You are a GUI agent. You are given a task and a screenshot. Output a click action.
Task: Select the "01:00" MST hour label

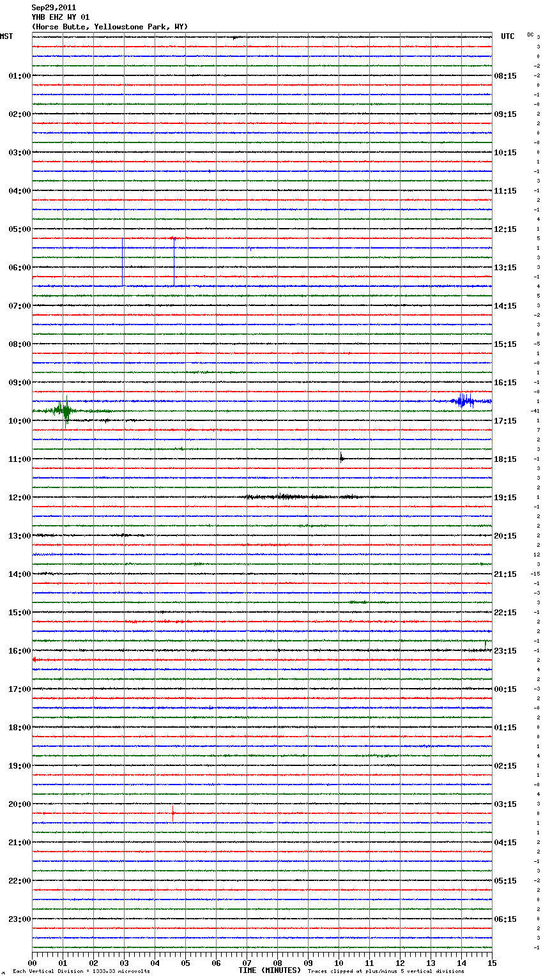(x=20, y=76)
